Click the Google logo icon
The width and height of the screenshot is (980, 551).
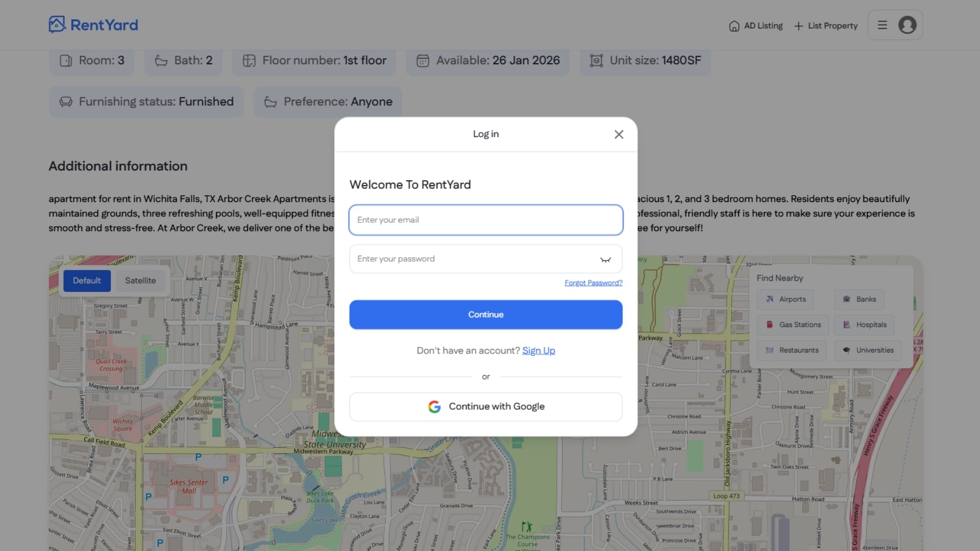coord(434,407)
